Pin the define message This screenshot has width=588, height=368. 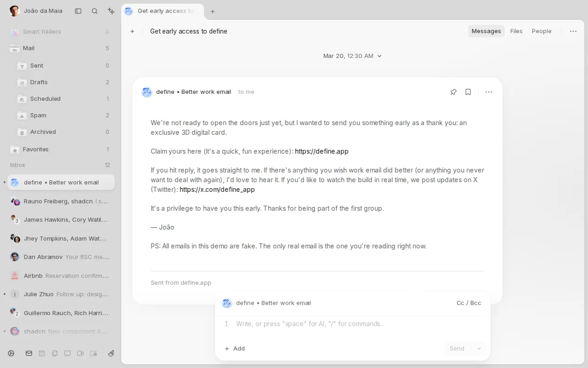pyautogui.click(x=453, y=92)
